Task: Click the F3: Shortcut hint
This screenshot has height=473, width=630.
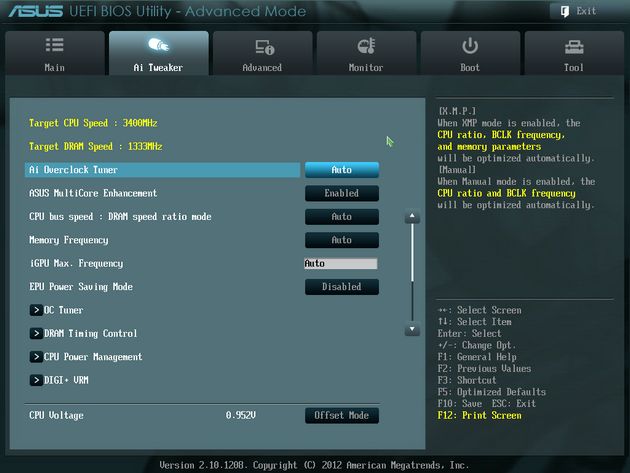Action: [467, 380]
